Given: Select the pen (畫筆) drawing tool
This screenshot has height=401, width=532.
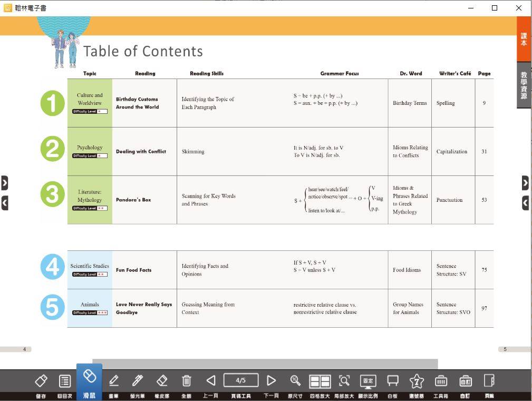Looking at the screenshot, I should click(114, 381).
